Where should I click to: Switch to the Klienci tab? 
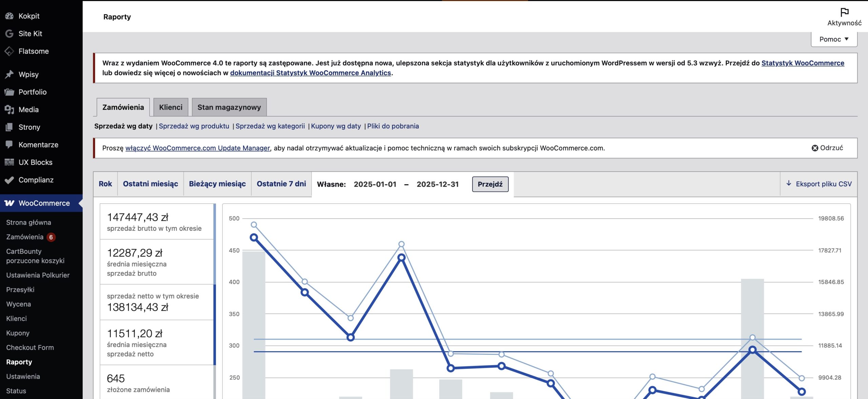click(171, 107)
